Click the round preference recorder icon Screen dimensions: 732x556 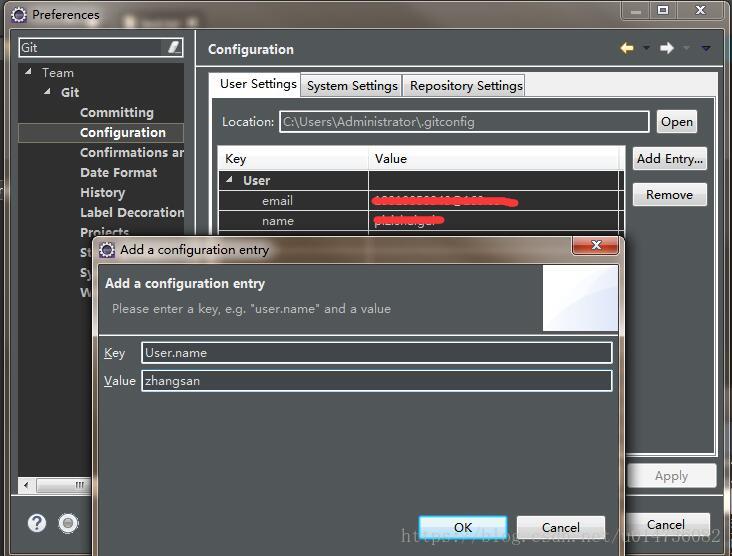(68, 523)
